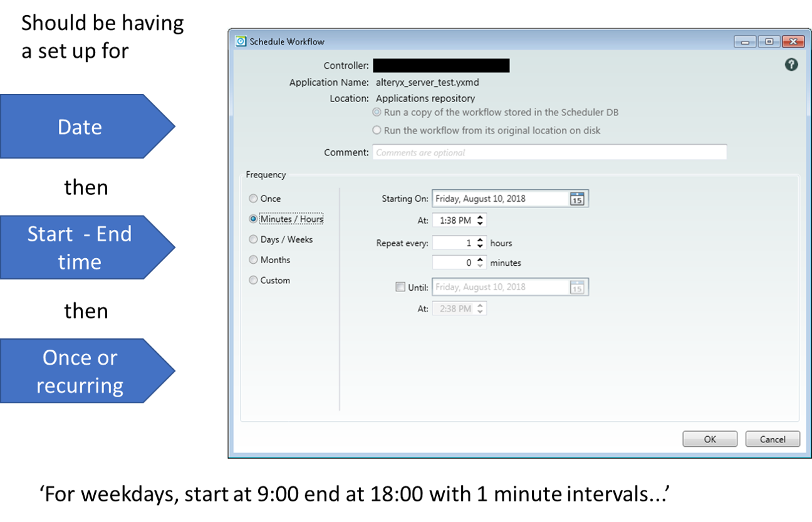
Task: Cancel the Schedule Workflow dialog
Action: (773, 439)
